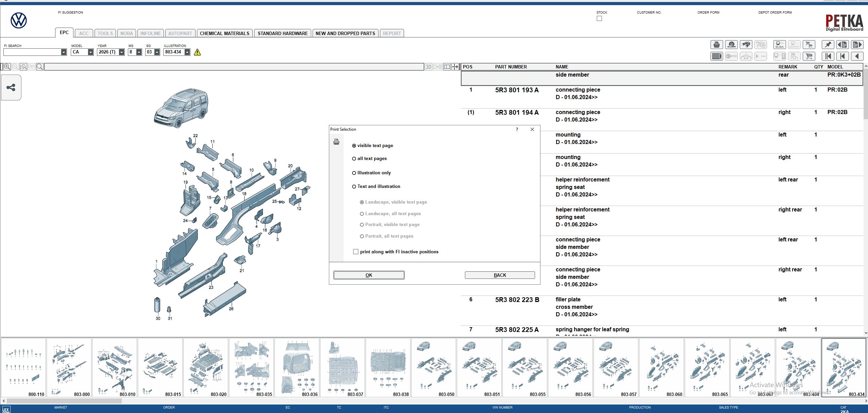Open the NEW AND DROPPED PARTS tab
Viewport: 868px width, 413px height.
pyautogui.click(x=345, y=33)
